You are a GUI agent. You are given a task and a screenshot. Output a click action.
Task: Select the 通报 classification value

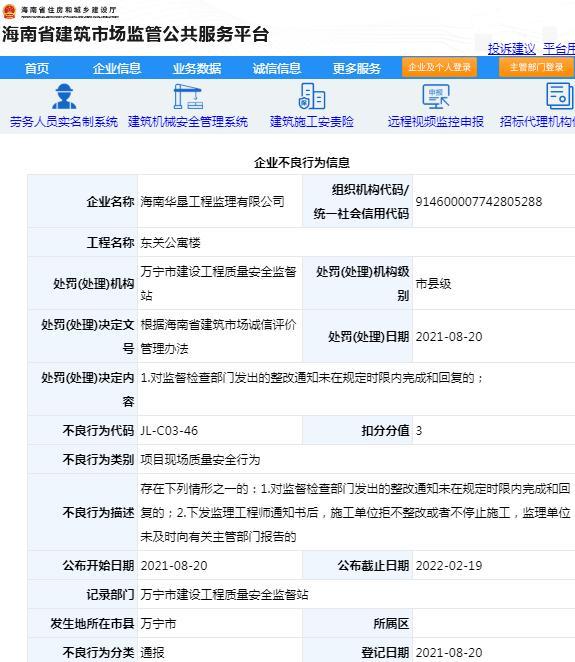(x=152, y=652)
